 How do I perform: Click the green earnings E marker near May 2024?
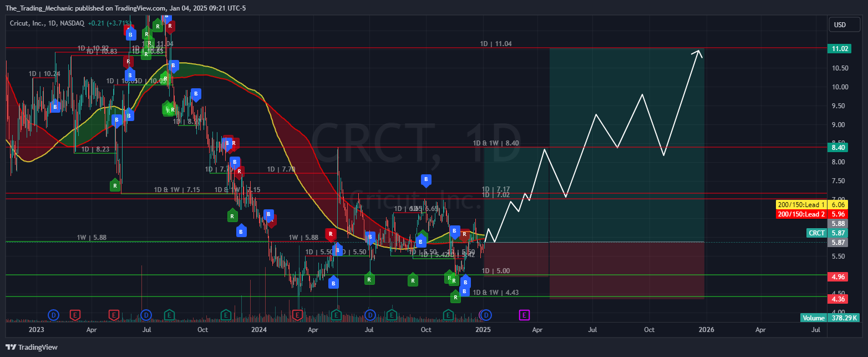coord(336,315)
